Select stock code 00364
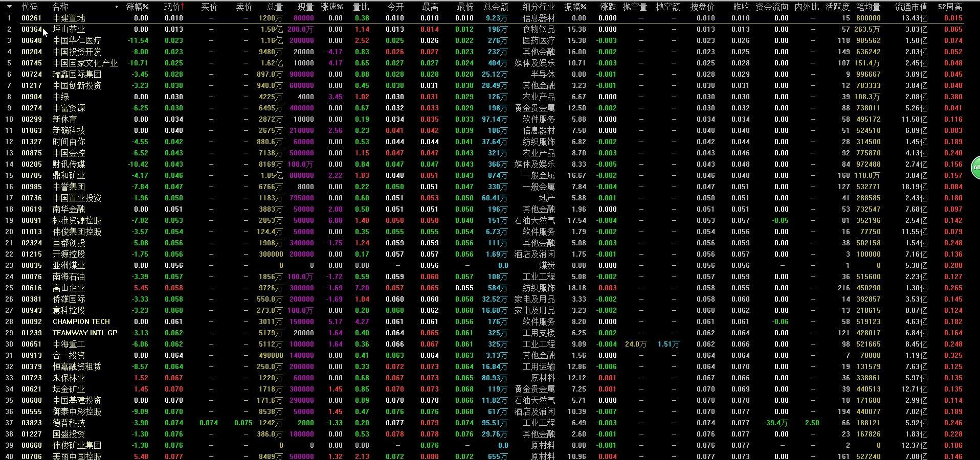 click(x=32, y=29)
